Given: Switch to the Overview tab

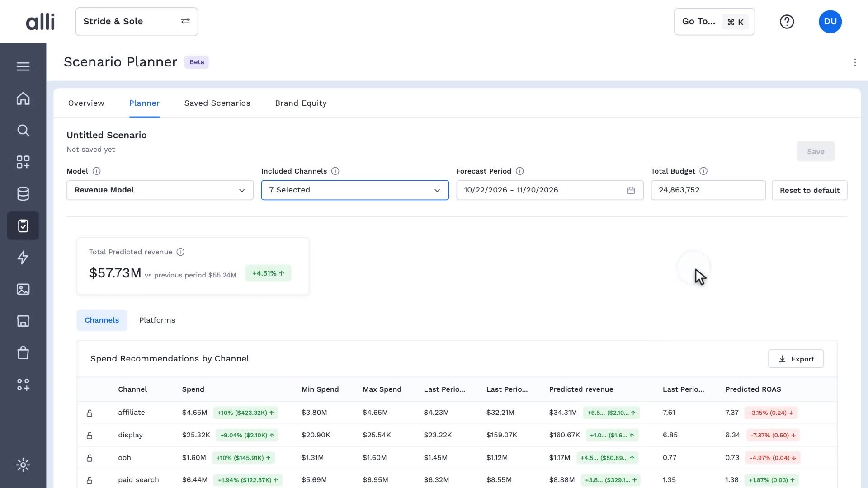Looking at the screenshot, I should coord(86,103).
